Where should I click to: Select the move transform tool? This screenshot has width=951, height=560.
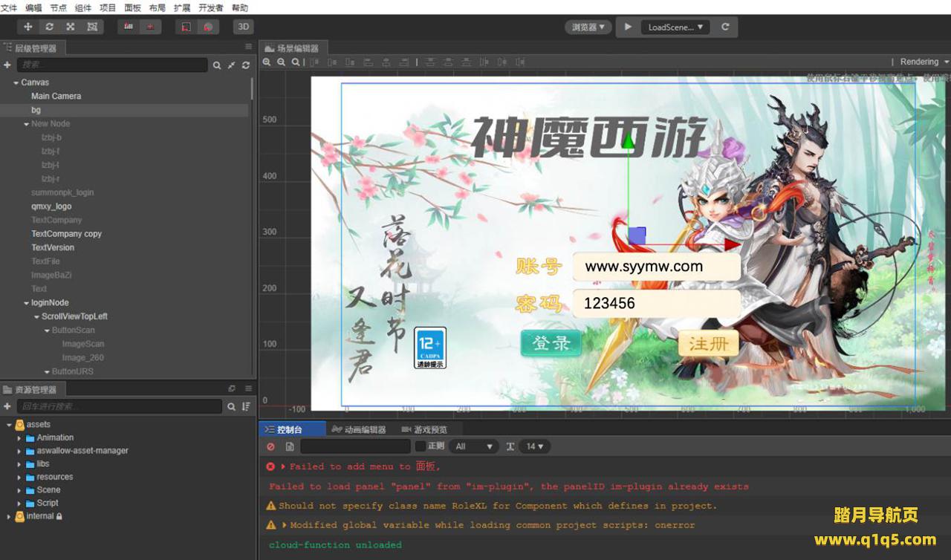tap(28, 27)
